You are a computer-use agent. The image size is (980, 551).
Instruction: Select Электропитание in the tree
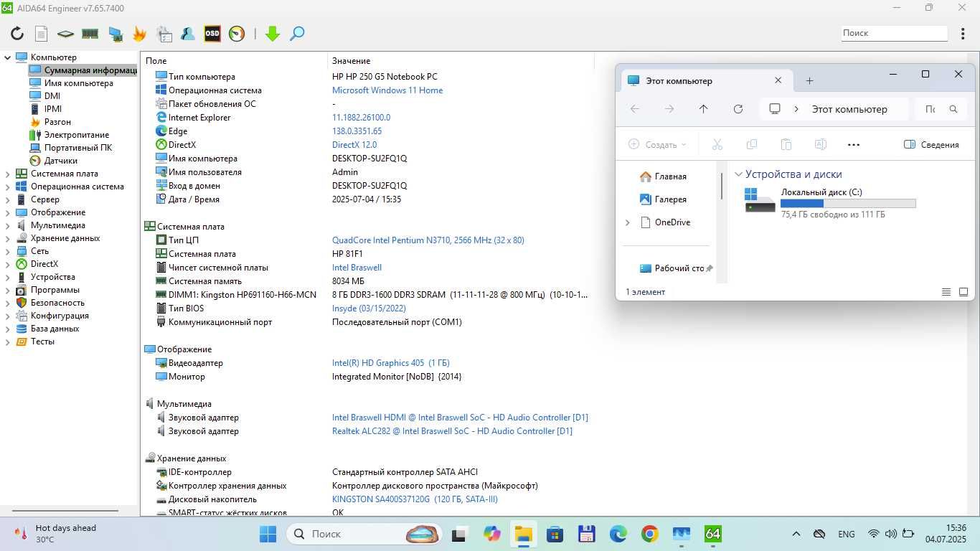[x=69, y=135]
